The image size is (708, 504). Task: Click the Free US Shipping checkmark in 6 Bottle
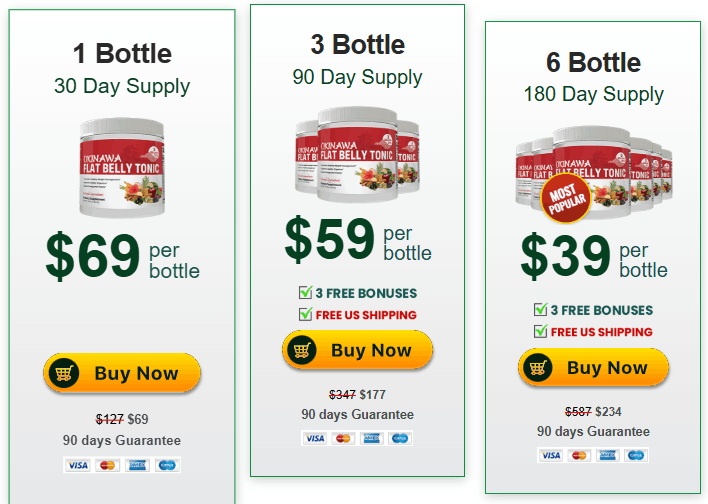point(541,331)
